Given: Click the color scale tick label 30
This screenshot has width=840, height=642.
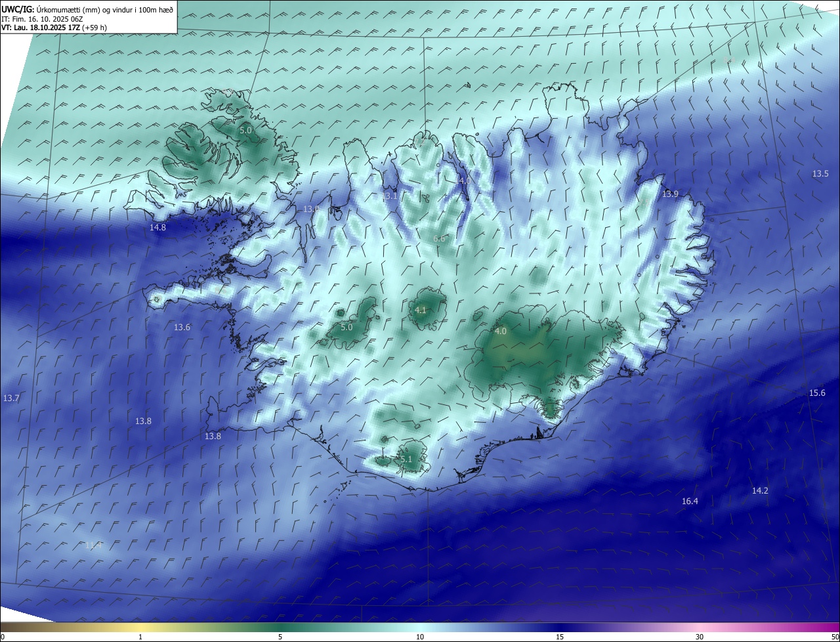Looking at the screenshot, I should click(x=700, y=637).
